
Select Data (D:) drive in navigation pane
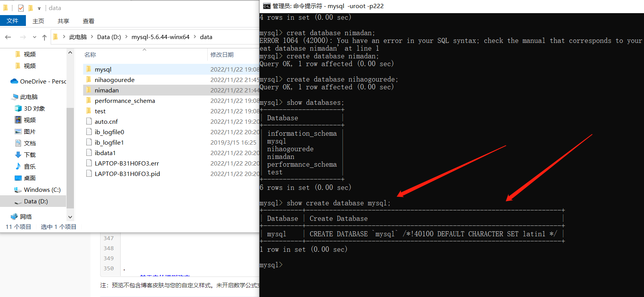point(33,201)
